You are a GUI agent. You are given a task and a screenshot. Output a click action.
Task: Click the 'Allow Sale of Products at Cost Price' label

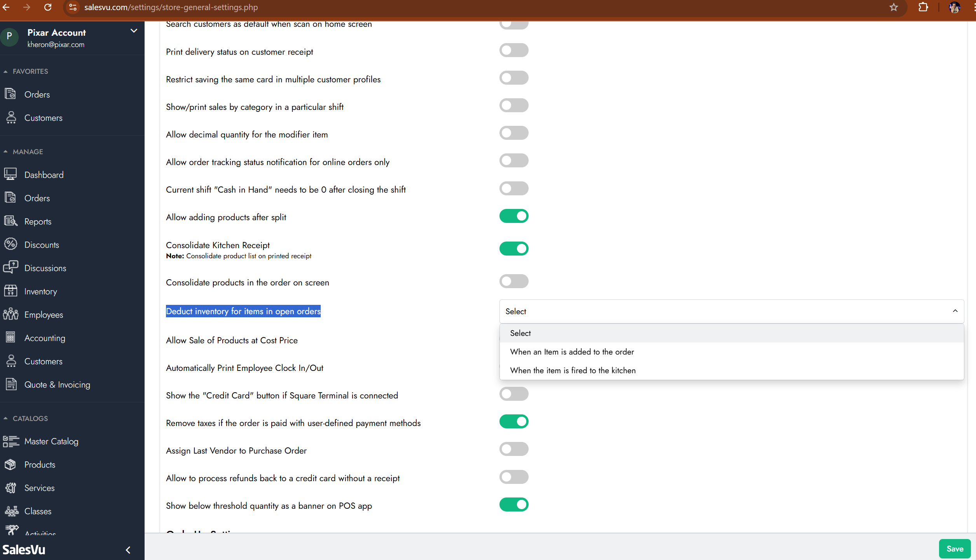coord(232,341)
